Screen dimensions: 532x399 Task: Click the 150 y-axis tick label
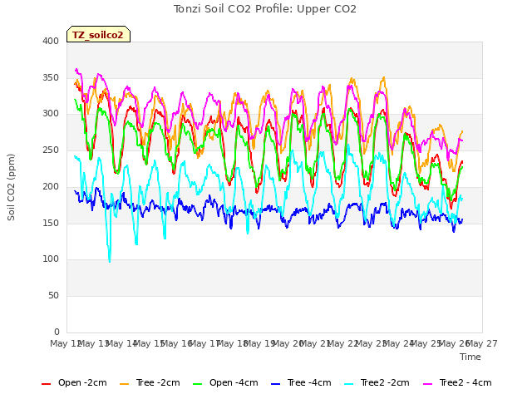tap(51, 223)
